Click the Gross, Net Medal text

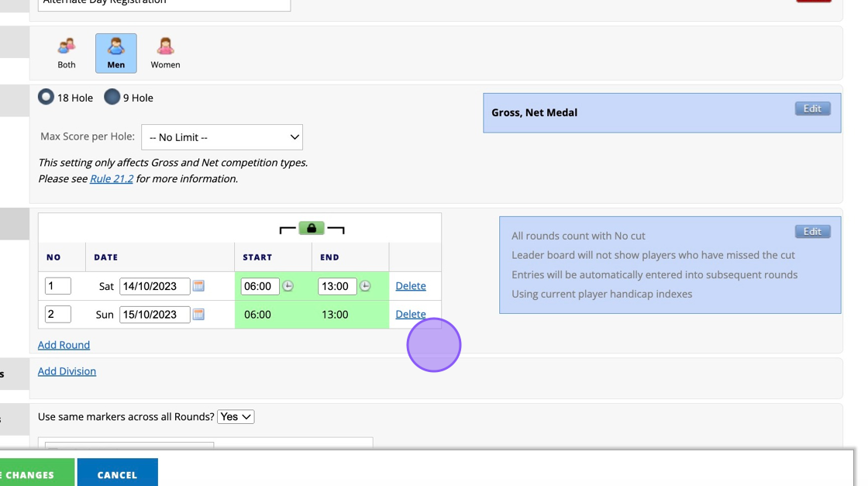[x=534, y=112]
